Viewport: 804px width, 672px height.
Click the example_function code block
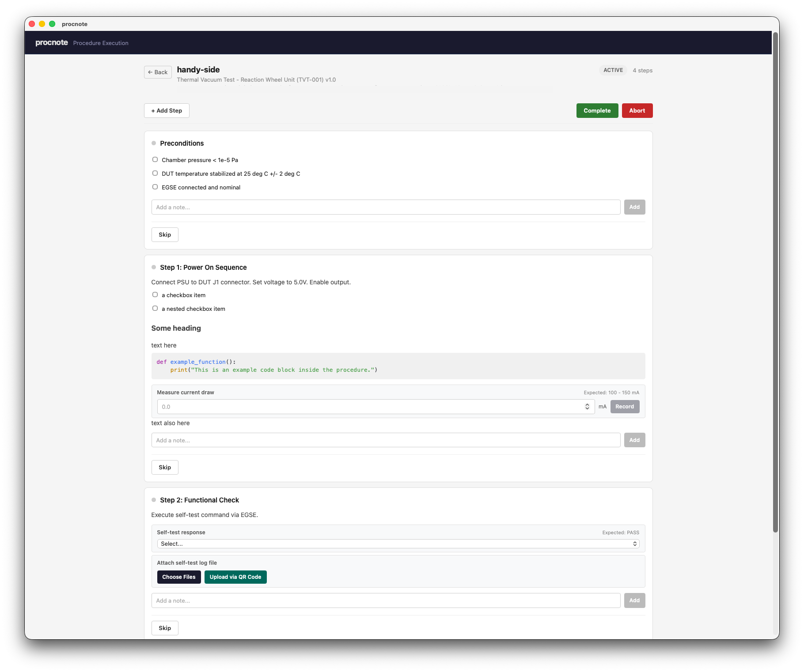coord(398,366)
